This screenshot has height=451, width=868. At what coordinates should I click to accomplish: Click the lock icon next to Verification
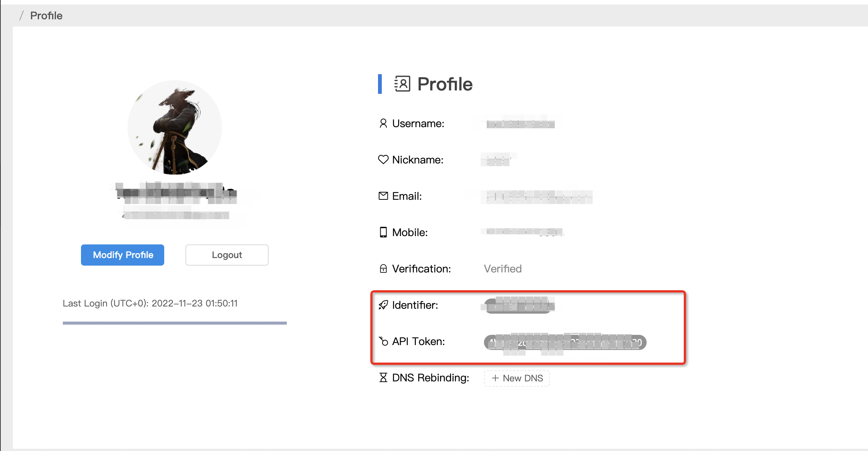(x=383, y=269)
